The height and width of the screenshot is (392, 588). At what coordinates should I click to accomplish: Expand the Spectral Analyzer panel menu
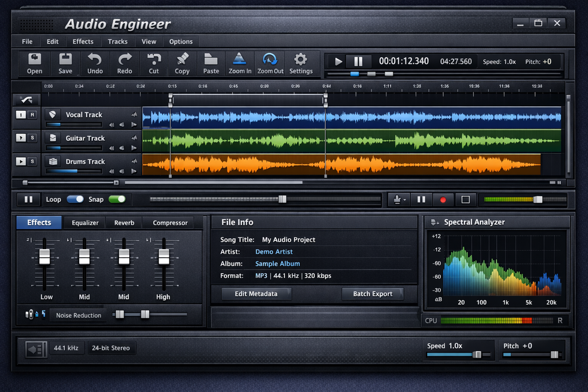click(435, 222)
